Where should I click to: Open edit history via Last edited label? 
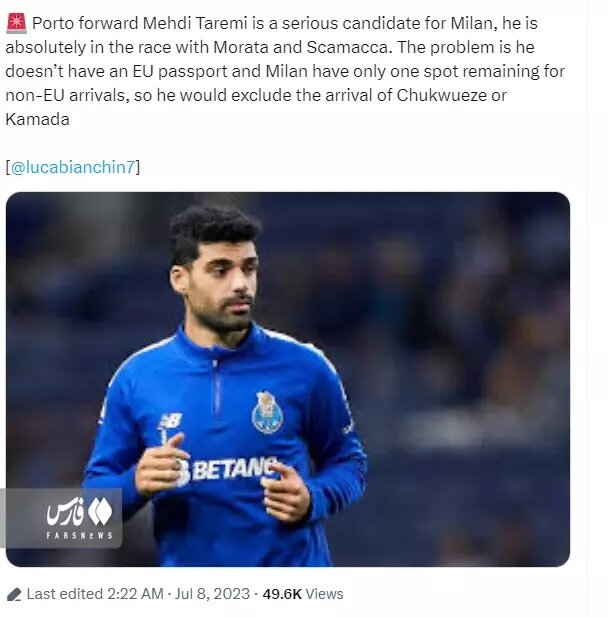coord(64,594)
